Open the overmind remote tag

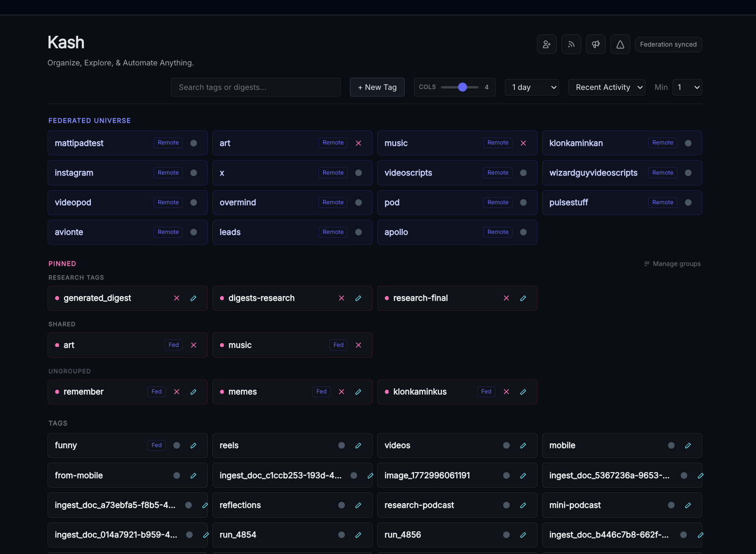pos(238,202)
